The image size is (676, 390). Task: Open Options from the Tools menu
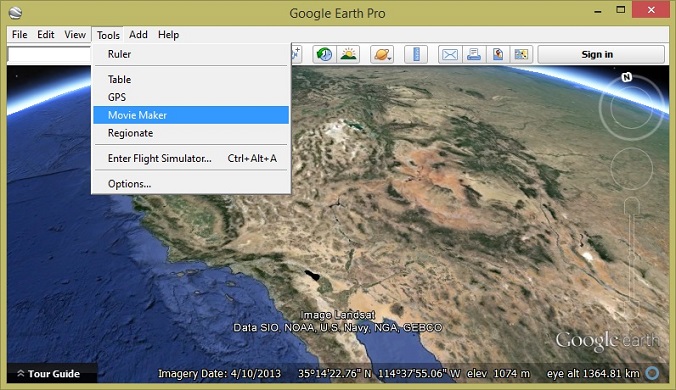(x=191, y=184)
